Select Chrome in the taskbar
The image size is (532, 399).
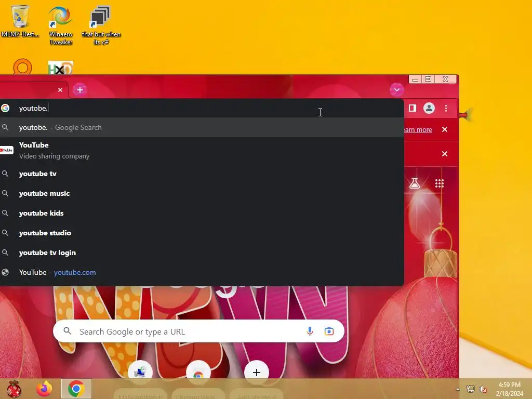click(x=76, y=389)
